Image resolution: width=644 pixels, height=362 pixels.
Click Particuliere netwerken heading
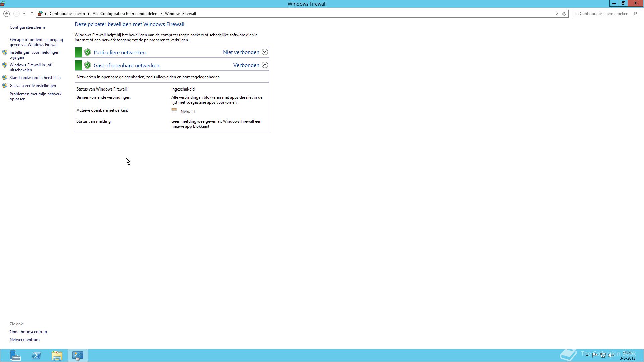pyautogui.click(x=119, y=52)
